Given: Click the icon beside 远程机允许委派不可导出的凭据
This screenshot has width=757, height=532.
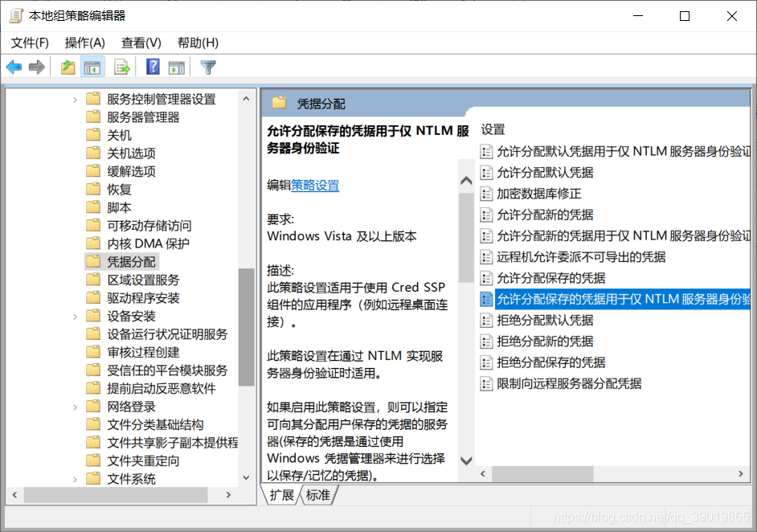Looking at the screenshot, I should [x=486, y=257].
